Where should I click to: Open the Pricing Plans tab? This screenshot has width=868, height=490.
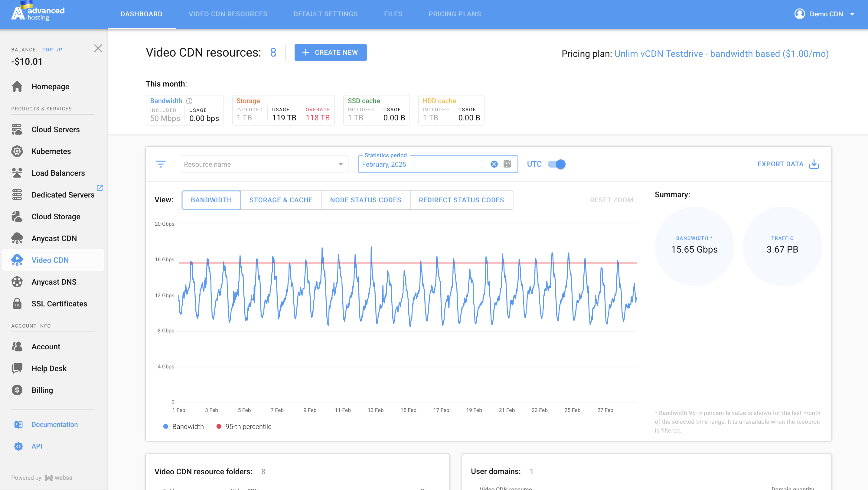(x=455, y=14)
